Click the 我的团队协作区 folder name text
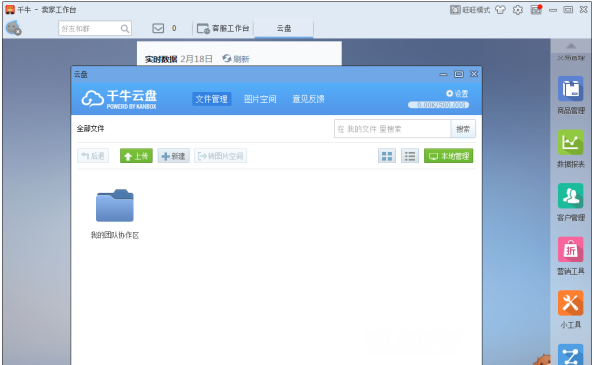Screen dimensions: 594x365 coord(115,235)
